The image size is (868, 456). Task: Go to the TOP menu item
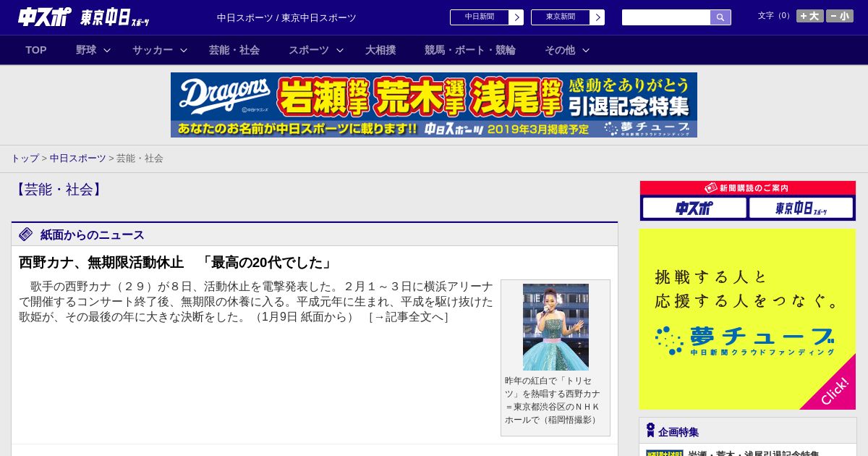point(36,50)
